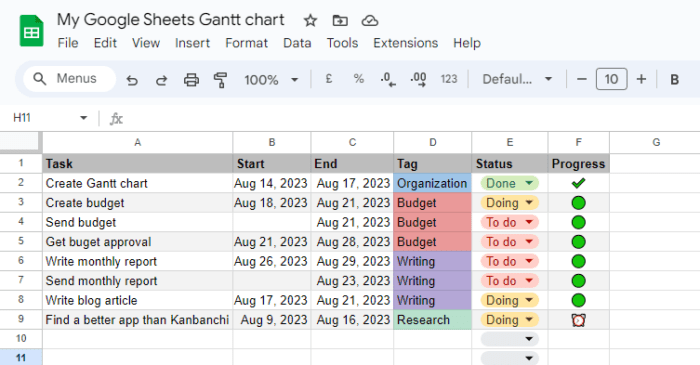Open the Extensions menu

[x=405, y=43]
